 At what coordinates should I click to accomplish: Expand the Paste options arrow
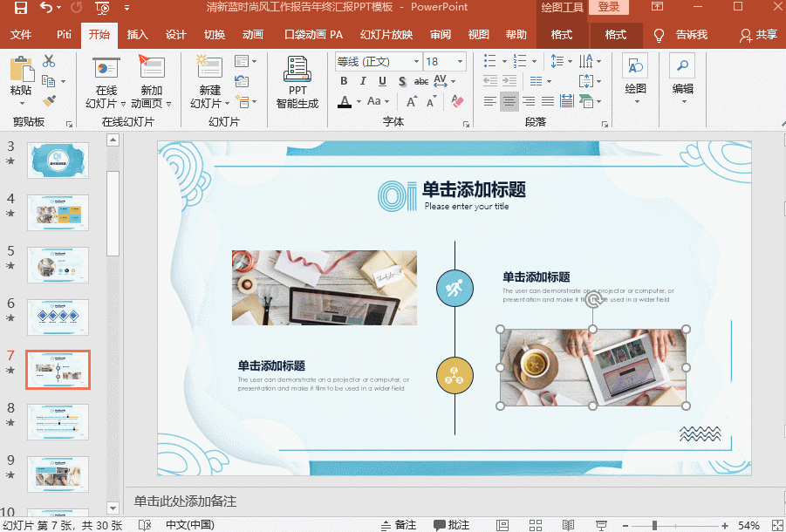tap(22, 104)
